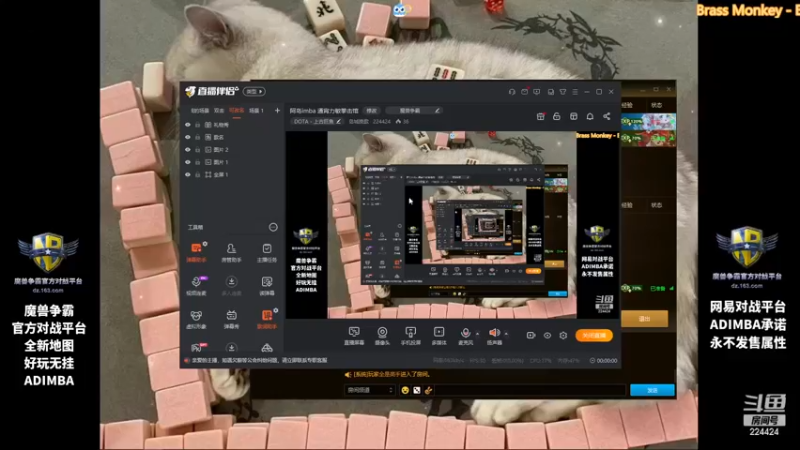Open the notification bell above the preview

[590, 116]
